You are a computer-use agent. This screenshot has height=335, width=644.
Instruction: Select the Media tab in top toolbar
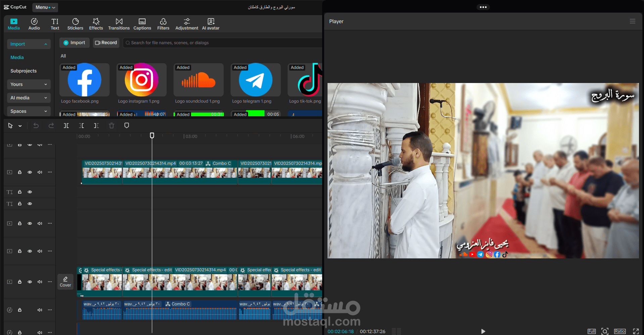point(14,24)
